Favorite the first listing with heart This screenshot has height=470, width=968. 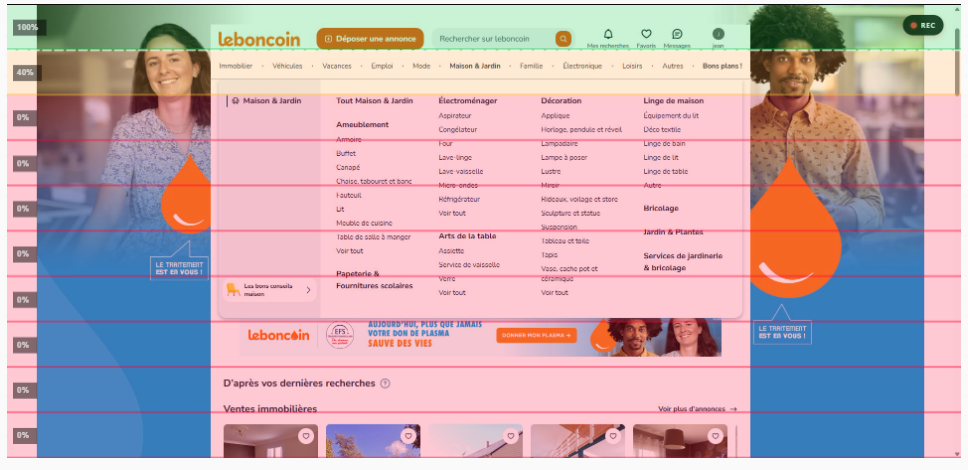click(305, 436)
